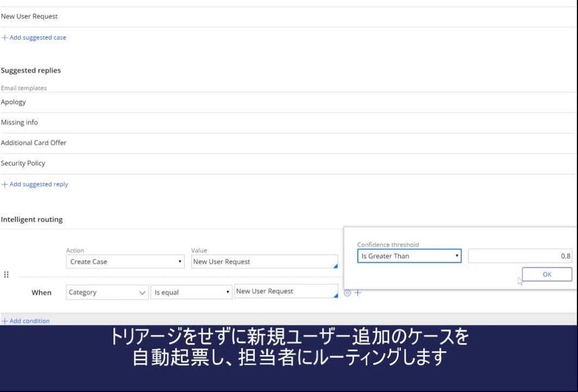The width and height of the screenshot is (578, 392).
Task: Click OK in the Confidence threshold popup
Action: pos(546,274)
